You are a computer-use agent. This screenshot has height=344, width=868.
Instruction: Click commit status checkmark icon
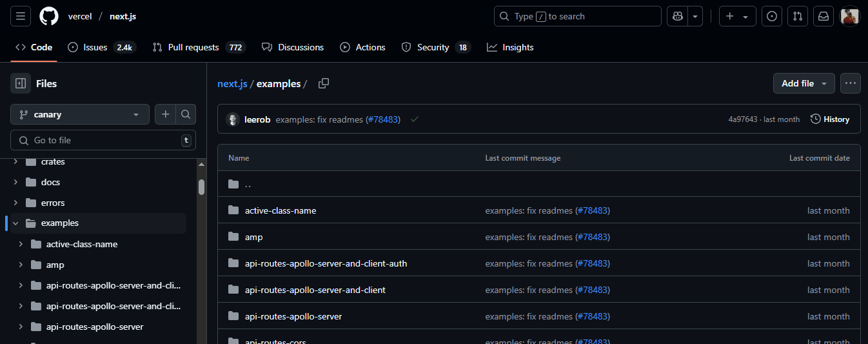415,119
